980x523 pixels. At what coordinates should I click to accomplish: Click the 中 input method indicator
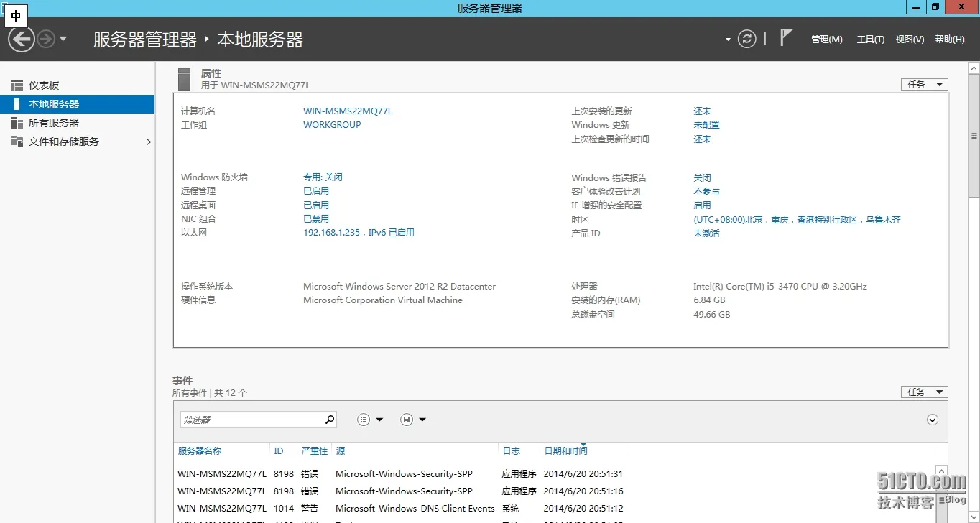pos(16,16)
